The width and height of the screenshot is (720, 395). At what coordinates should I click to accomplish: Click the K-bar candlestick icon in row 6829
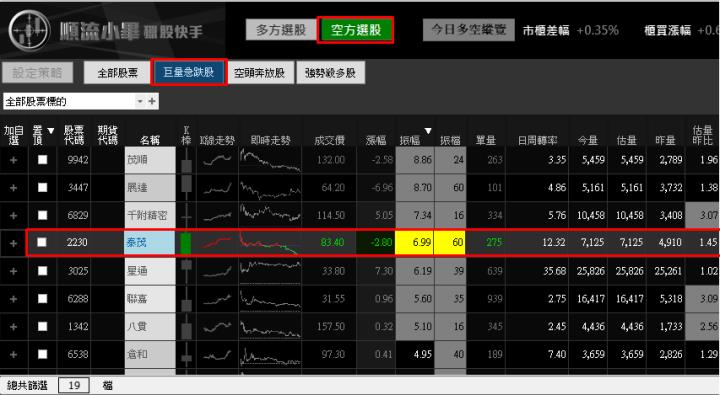coord(186,215)
